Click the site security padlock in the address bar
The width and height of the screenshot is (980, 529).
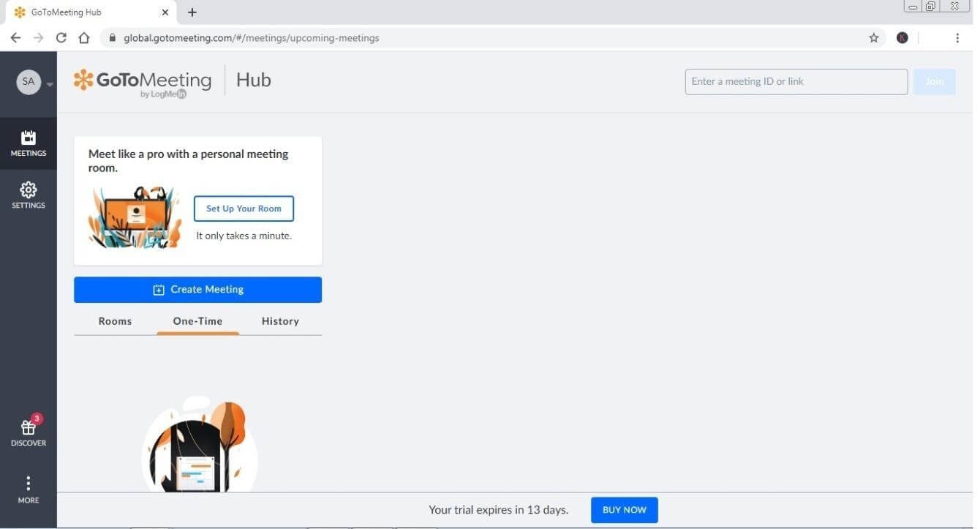[x=112, y=37]
